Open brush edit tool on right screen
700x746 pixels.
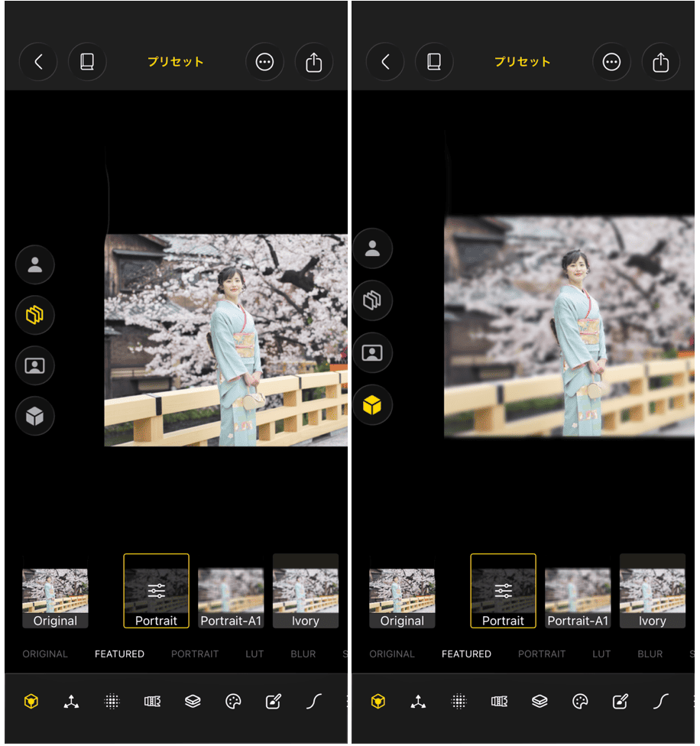pyautogui.click(x=621, y=701)
